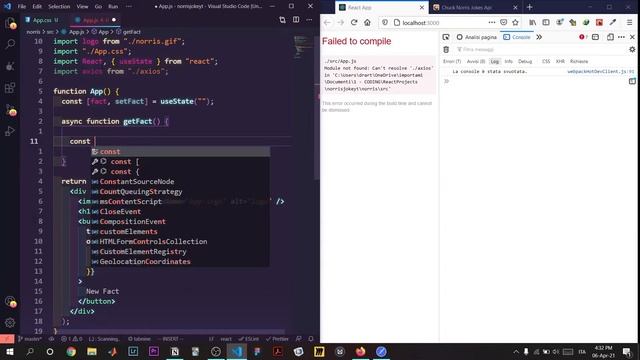The width and height of the screenshot is (640, 360).
Task: Select CountQueuingStrategy autocomplete suggestion
Action: (x=180, y=191)
